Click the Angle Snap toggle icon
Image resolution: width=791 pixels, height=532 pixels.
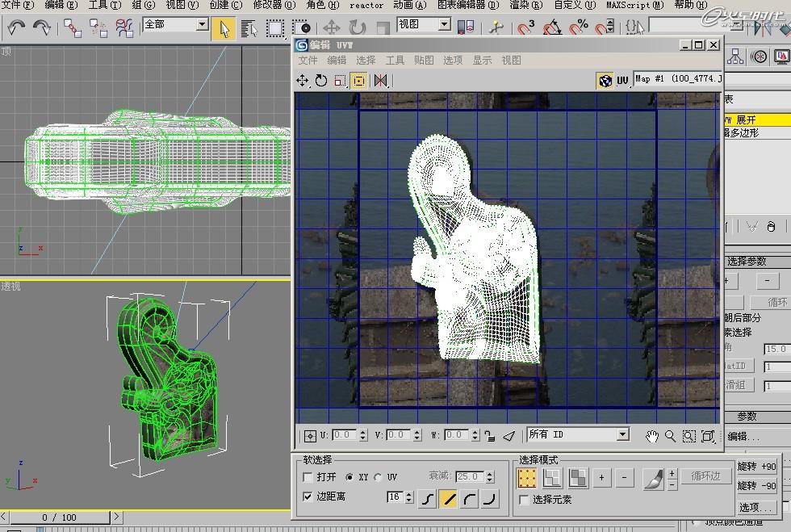click(x=552, y=27)
